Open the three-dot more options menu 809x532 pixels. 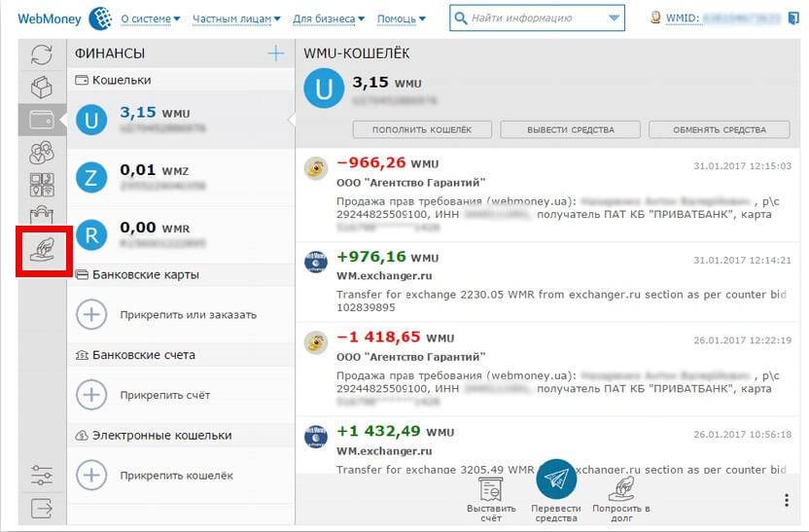coord(786,500)
